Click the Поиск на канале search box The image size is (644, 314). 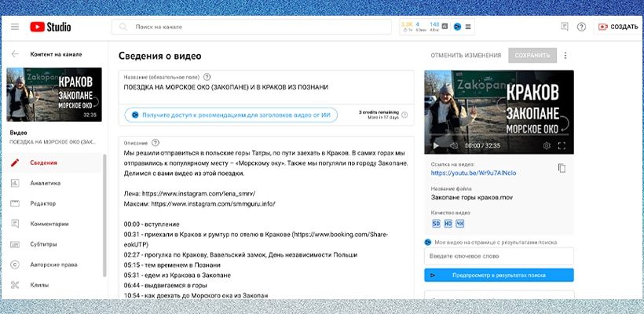[x=251, y=27]
